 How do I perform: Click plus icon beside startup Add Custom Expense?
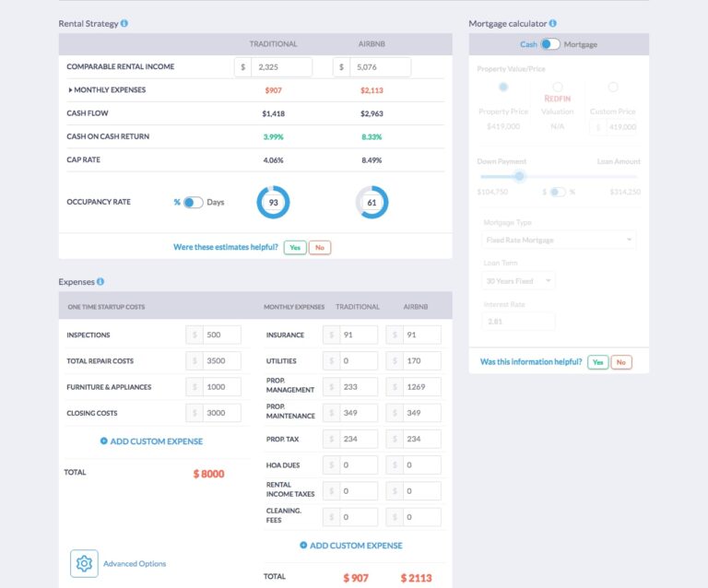point(103,441)
